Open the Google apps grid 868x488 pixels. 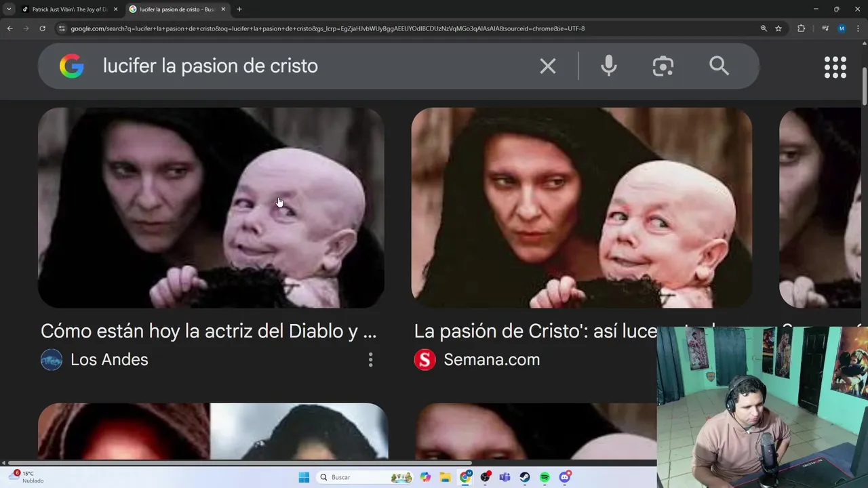835,66
